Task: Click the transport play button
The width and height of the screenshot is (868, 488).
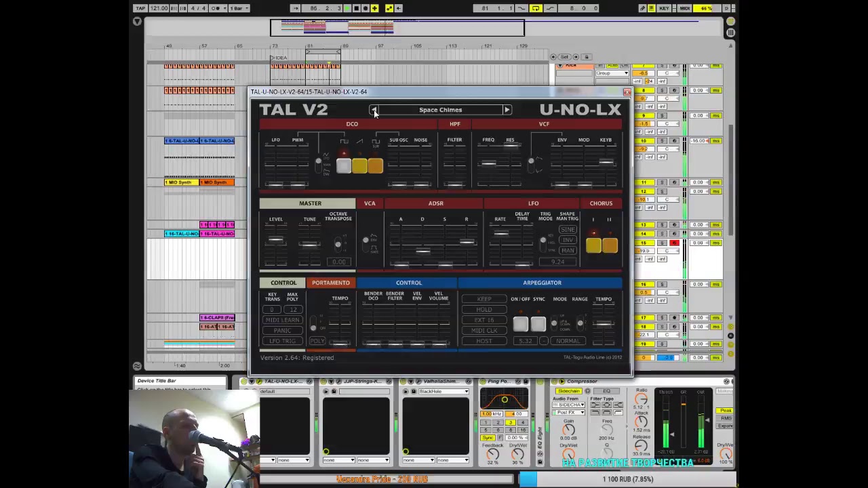Action: coord(348,8)
